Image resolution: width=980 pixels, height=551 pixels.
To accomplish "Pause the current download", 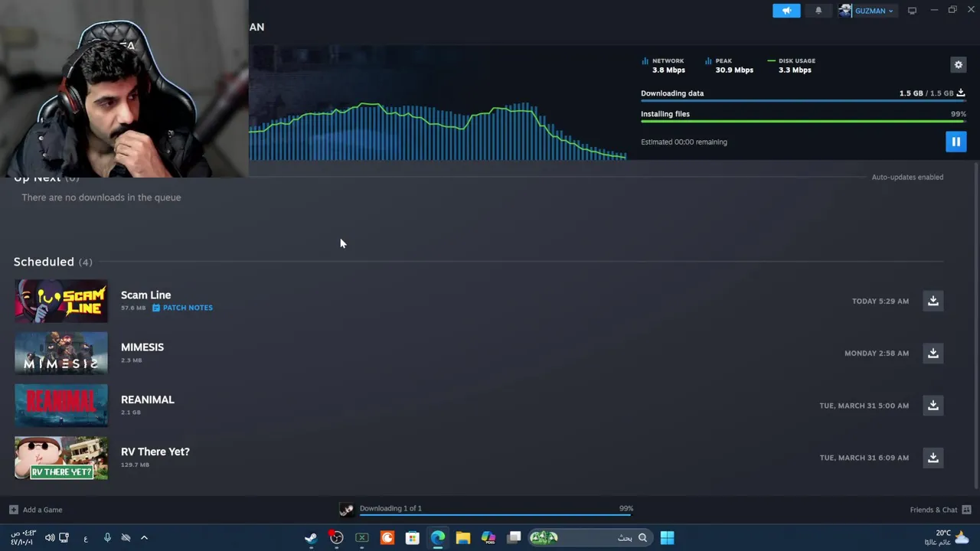I will (955, 142).
